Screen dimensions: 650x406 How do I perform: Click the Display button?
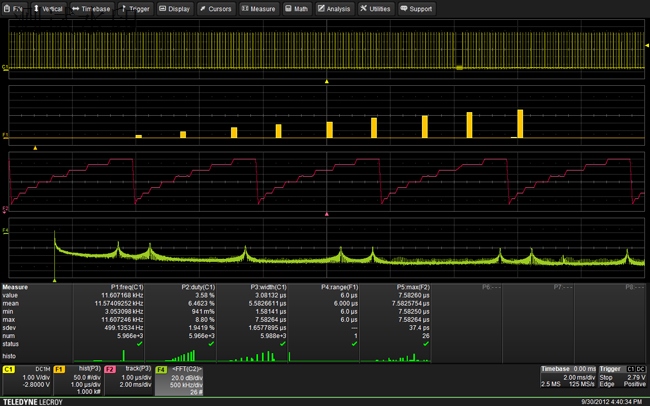pyautogui.click(x=175, y=8)
